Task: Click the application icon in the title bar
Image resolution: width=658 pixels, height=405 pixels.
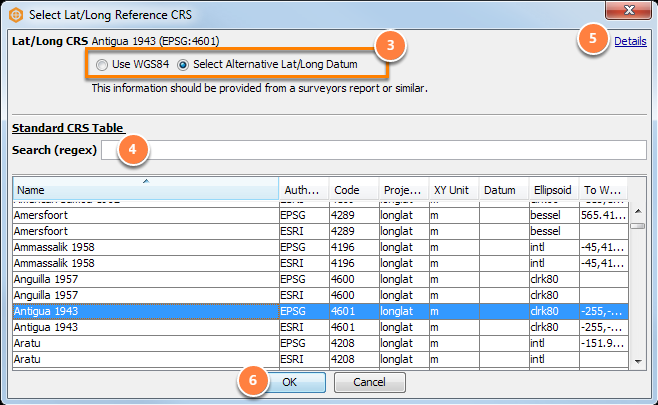Action: coord(16,15)
